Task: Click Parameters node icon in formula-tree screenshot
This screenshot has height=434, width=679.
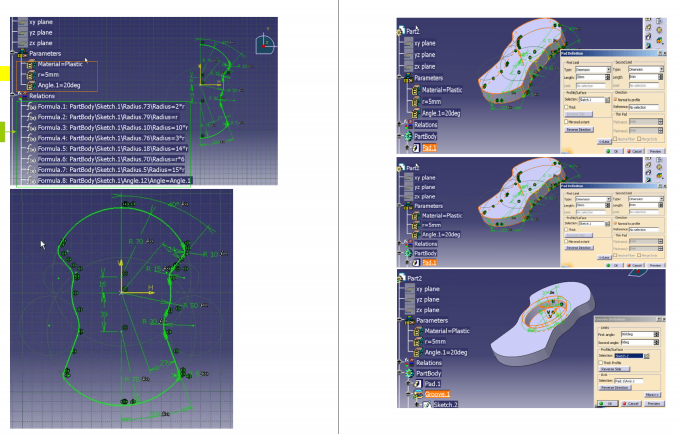Action: click(x=23, y=54)
